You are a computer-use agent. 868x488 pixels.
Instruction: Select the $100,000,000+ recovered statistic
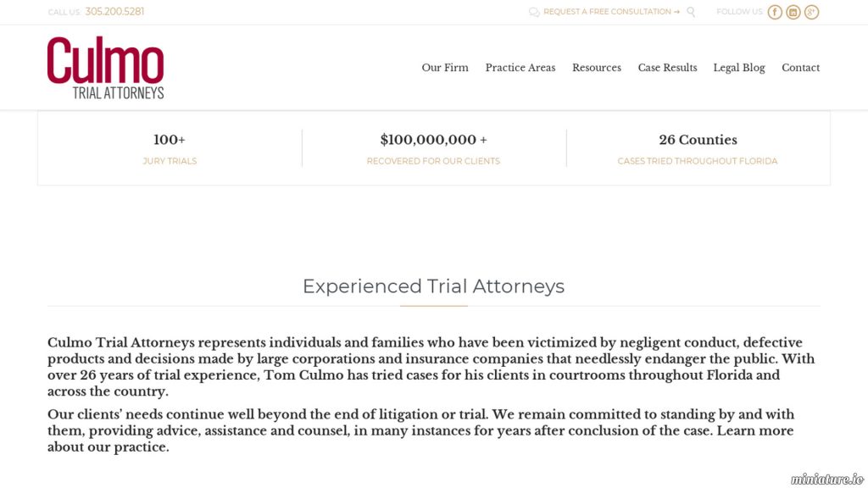pyautogui.click(x=433, y=149)
